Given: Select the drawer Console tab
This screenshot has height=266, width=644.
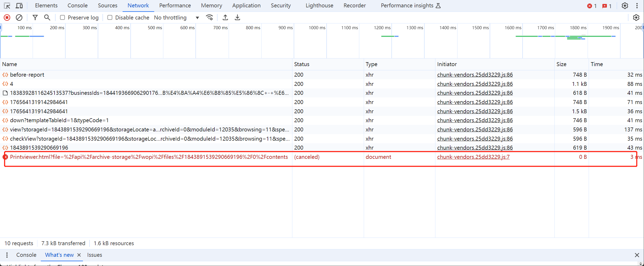Looking at the screenshot, I should pos(26,255).
